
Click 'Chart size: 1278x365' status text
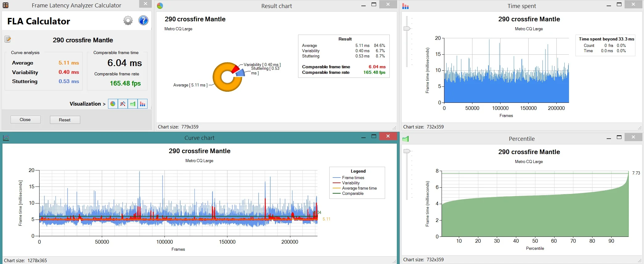[25, 260]
